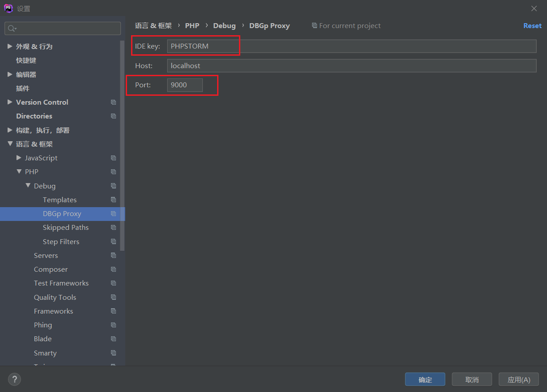Screen dimensions: 547x392
Task: Click the 'Host:' label
Action: click(144, 65)
